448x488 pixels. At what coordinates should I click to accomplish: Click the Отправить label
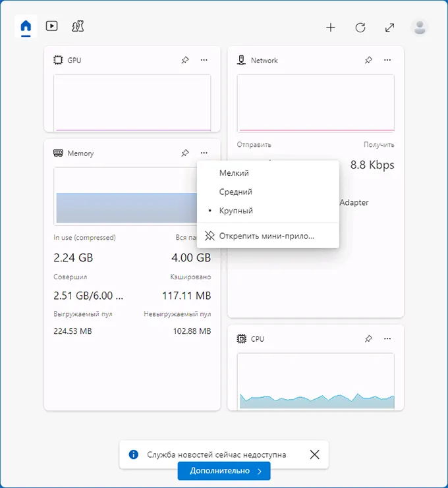[254, 145]
